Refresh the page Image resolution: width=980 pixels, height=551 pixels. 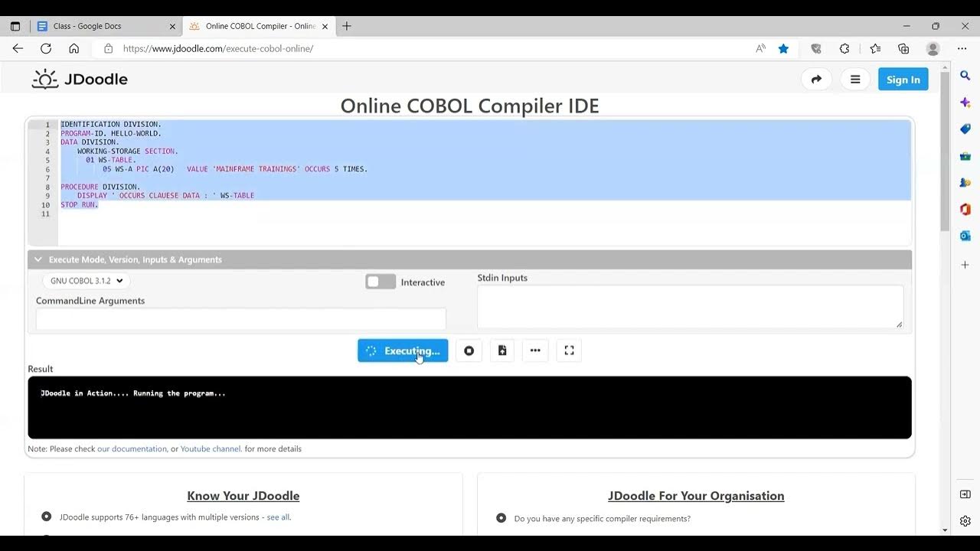(46, 48)
